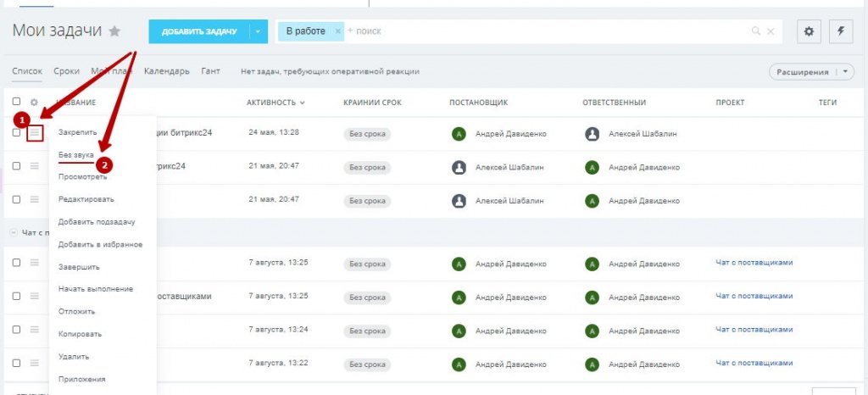868x395 pixels.
Task: Click into the search input field
Action: tap(542, 31)
